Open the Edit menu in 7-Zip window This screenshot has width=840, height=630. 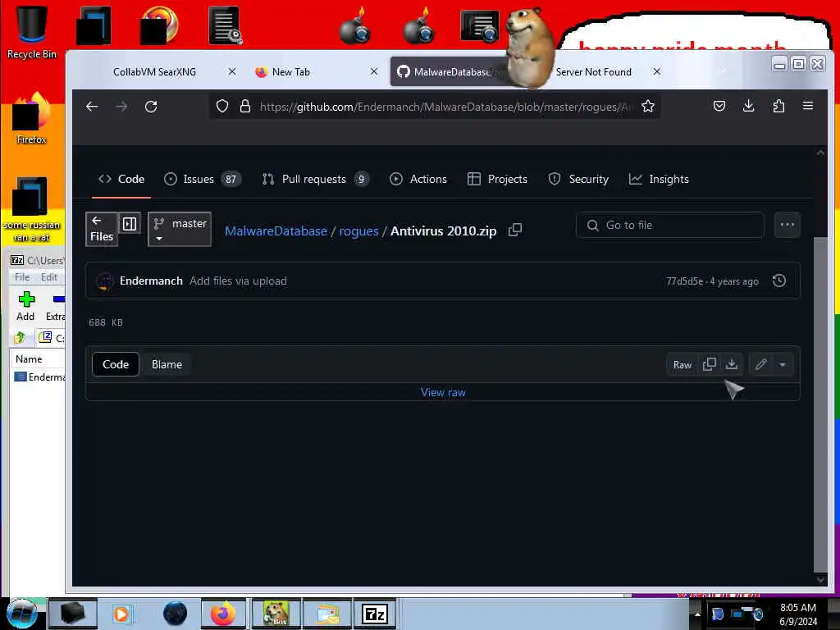pyautogui.click(x=48, y=277)
